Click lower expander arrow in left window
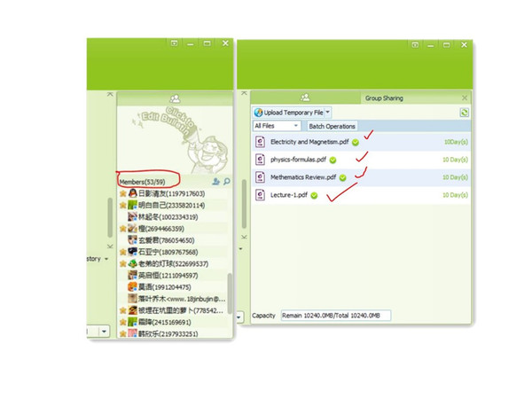The height and width of the screenshot is (399, 532). point(110,246)
